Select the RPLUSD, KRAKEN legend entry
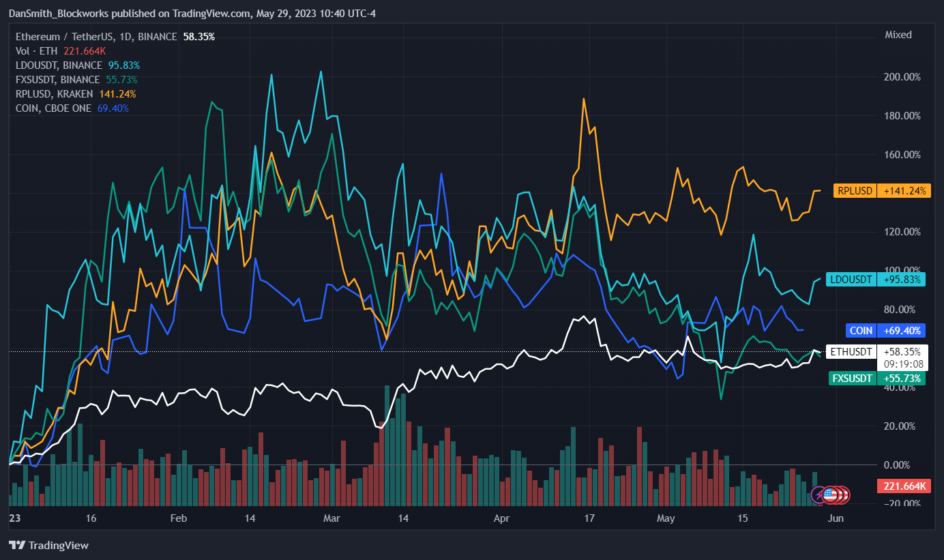The image size is (944, 560). [55, 94]
